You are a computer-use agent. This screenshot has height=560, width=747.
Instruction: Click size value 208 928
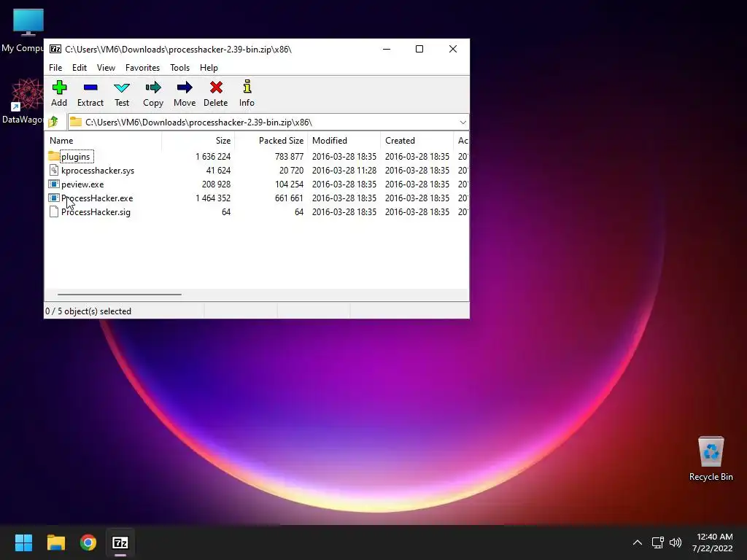click(x=216, y=184)
